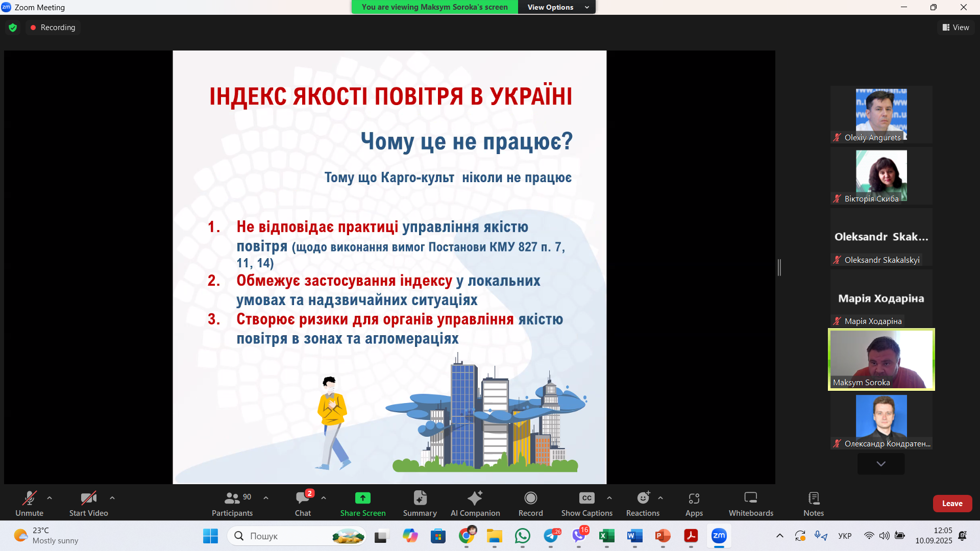Image resolution: width=980 pixels, height=551 pixels.
Task: Click Share Screen to present
Action: pyautogui.click(x=362, y=503)
